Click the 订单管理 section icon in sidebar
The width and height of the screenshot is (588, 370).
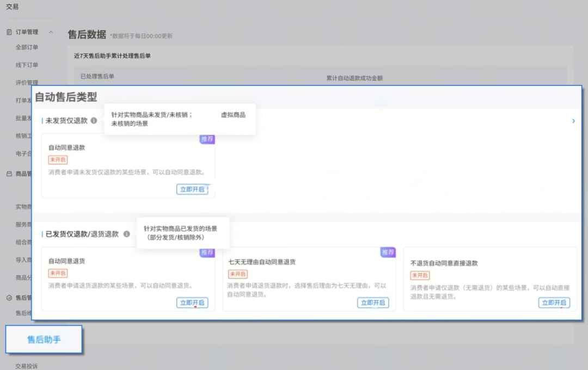(8, 32)
